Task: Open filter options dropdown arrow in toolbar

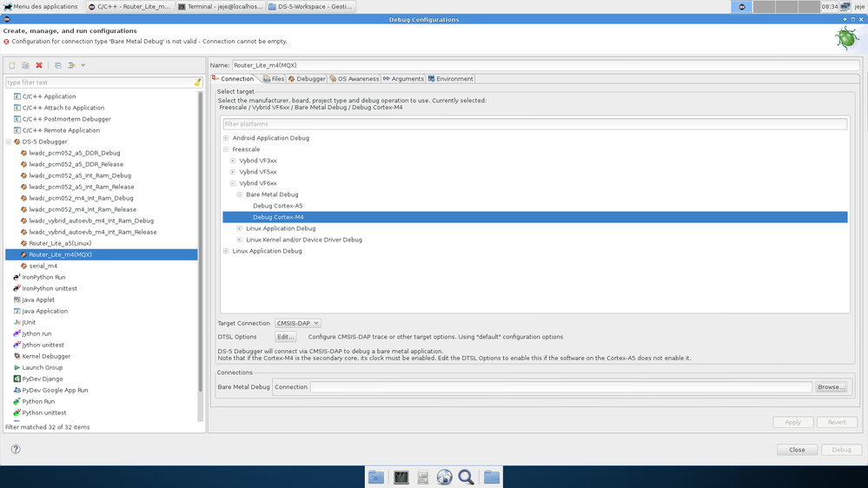Action: tap(83, 65)
